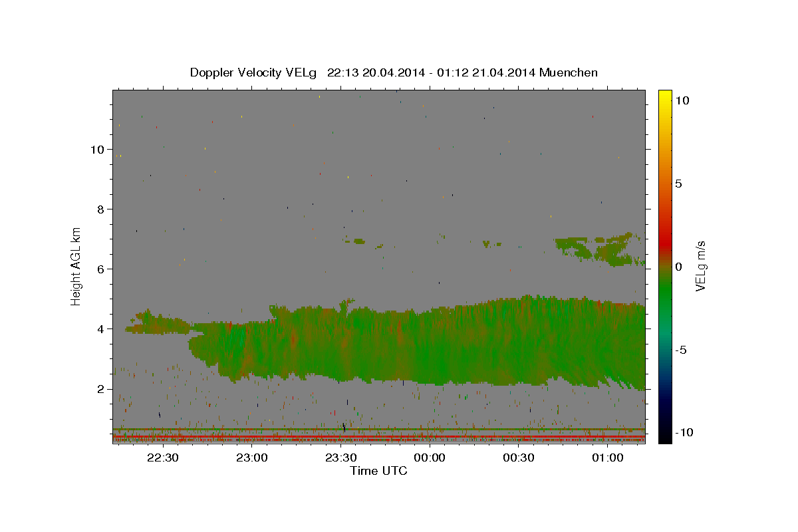The image size is (798, 532).
Task: Click the 00:30 time tick label
Action: 519,458
